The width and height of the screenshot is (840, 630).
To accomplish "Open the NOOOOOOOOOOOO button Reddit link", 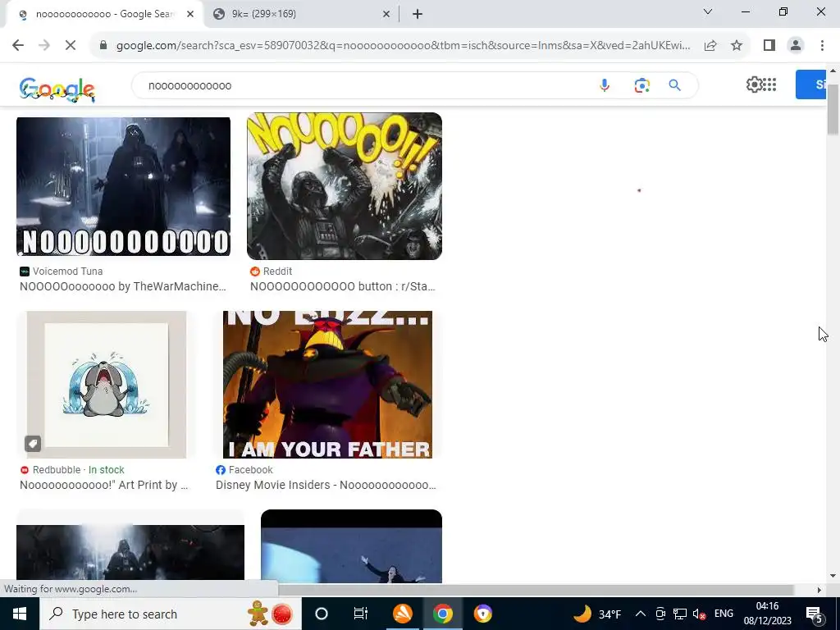I will (342, 286).
